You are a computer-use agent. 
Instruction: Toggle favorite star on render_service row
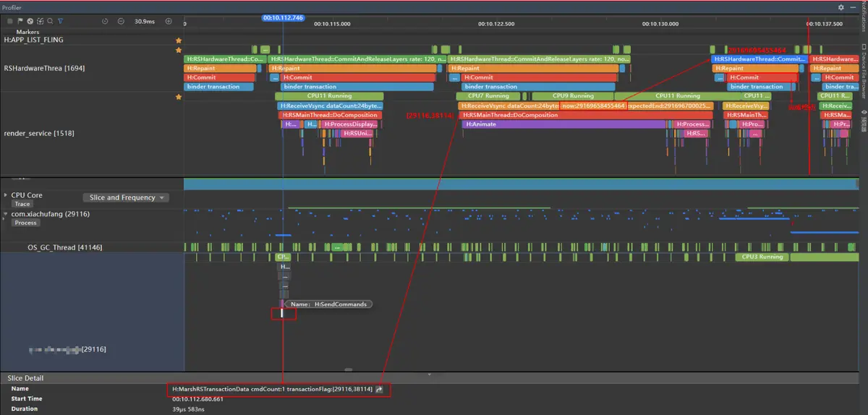178,97
